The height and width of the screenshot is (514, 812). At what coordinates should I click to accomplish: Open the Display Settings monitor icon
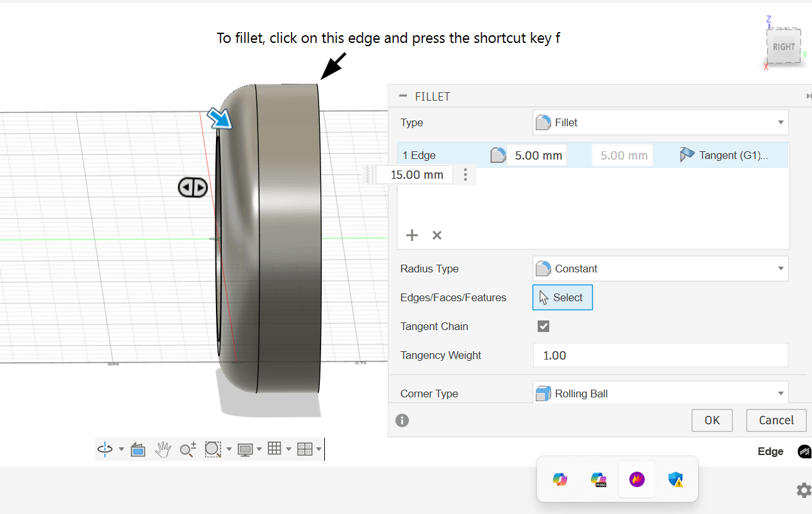pos(245,450)
